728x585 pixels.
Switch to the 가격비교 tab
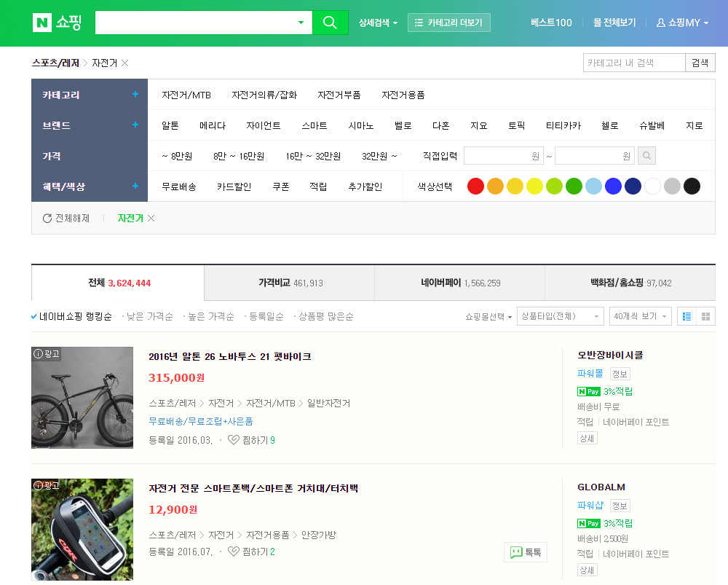290,283
